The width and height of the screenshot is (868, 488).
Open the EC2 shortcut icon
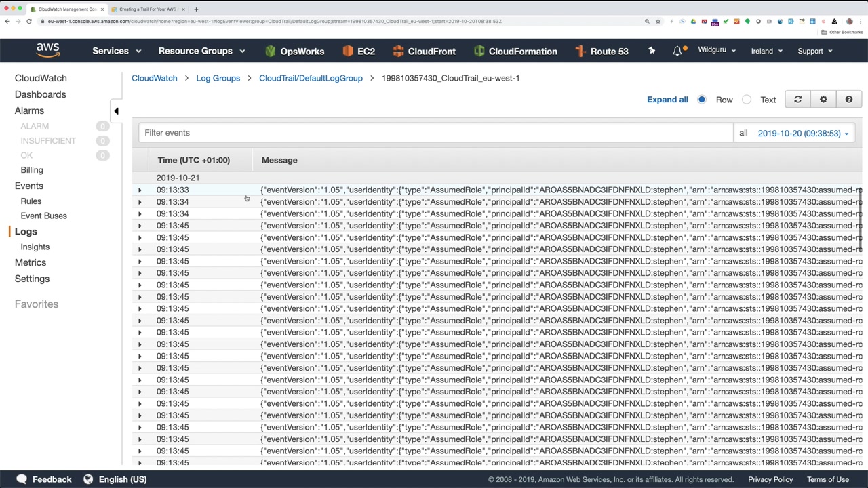[348, 51]
